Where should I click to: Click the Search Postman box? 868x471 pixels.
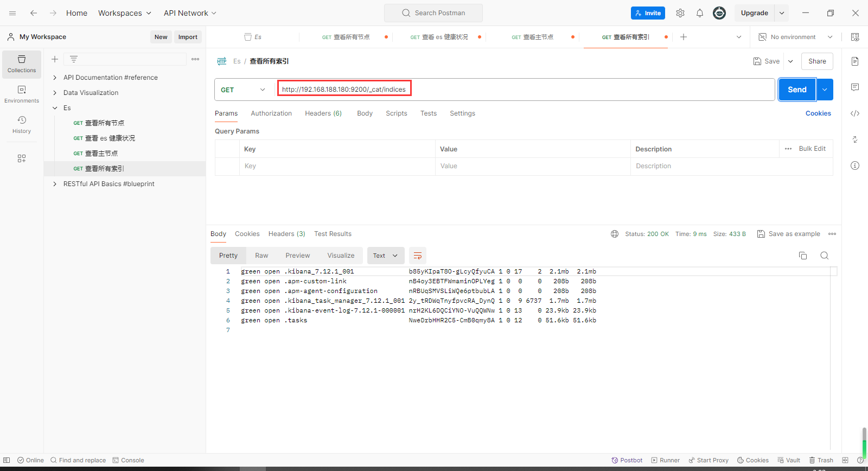click(x=433, y=13)
